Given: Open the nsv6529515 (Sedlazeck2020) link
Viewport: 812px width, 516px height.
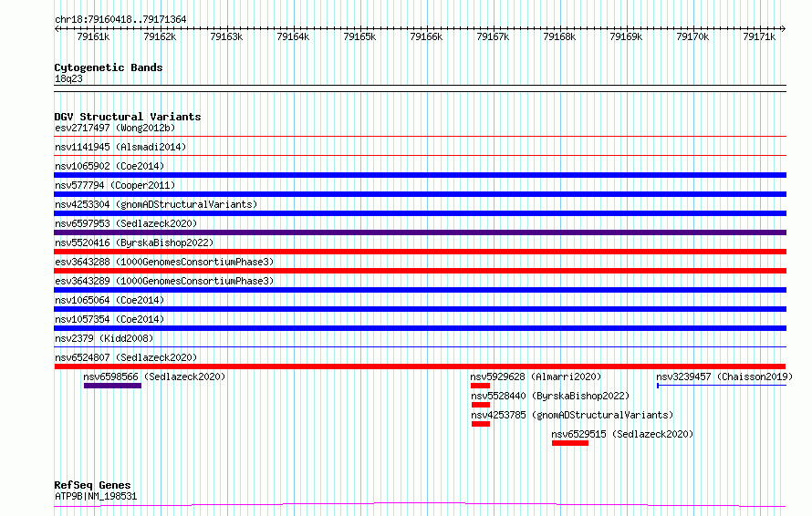Looking at the screenshot, I should point(622,434).
